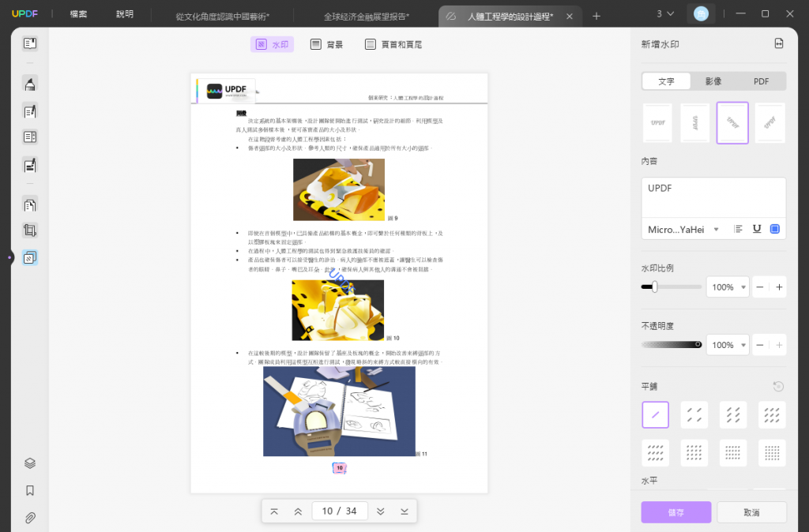The width and height of the screenshot is (809, 532).
Task: Click the export watermark icon beside 新增水印
Action: (778, 44)
